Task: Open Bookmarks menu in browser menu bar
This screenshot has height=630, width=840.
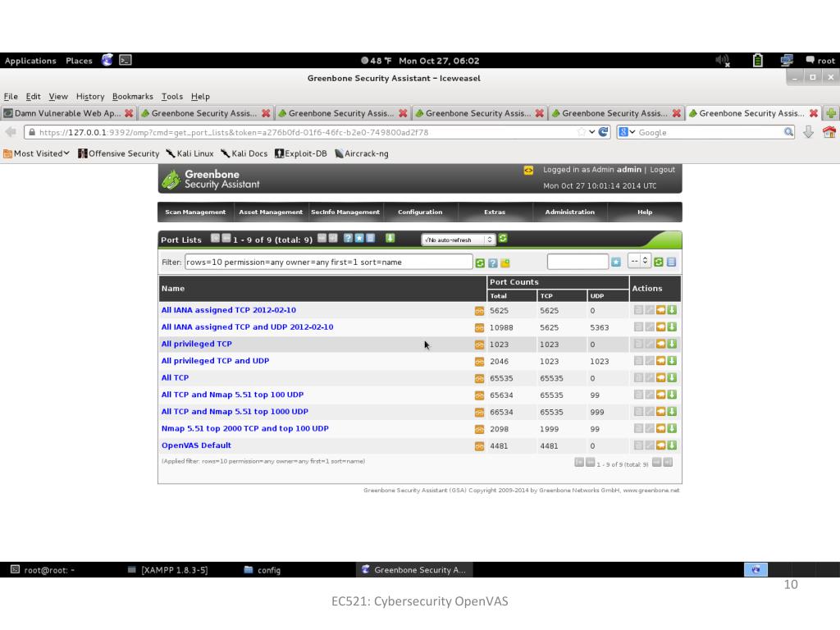Action: (132, 97)
